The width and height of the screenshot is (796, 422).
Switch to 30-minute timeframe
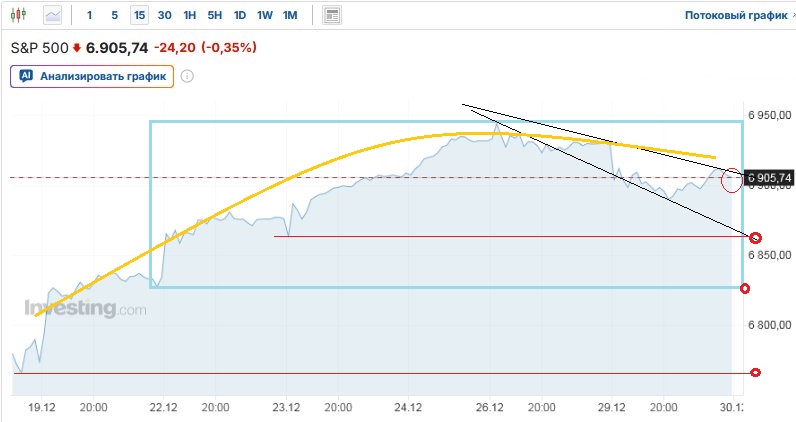(164, 15)
